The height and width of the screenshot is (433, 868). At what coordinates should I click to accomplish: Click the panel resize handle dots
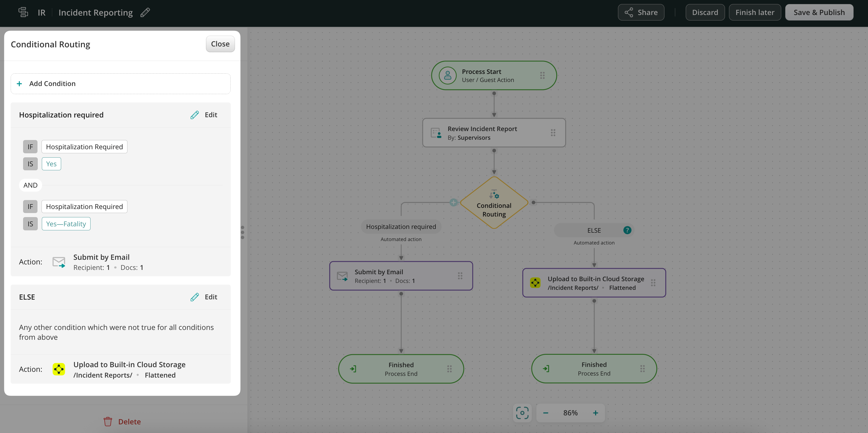point(242,232)
